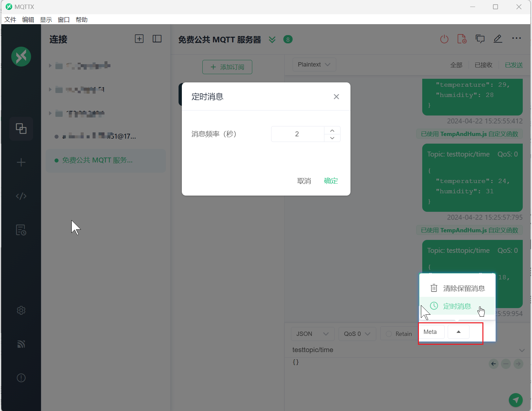The width and height of the screenshot is (532, 411).
Task: Click the message line "temperature": 29
Action: point(473,85)
